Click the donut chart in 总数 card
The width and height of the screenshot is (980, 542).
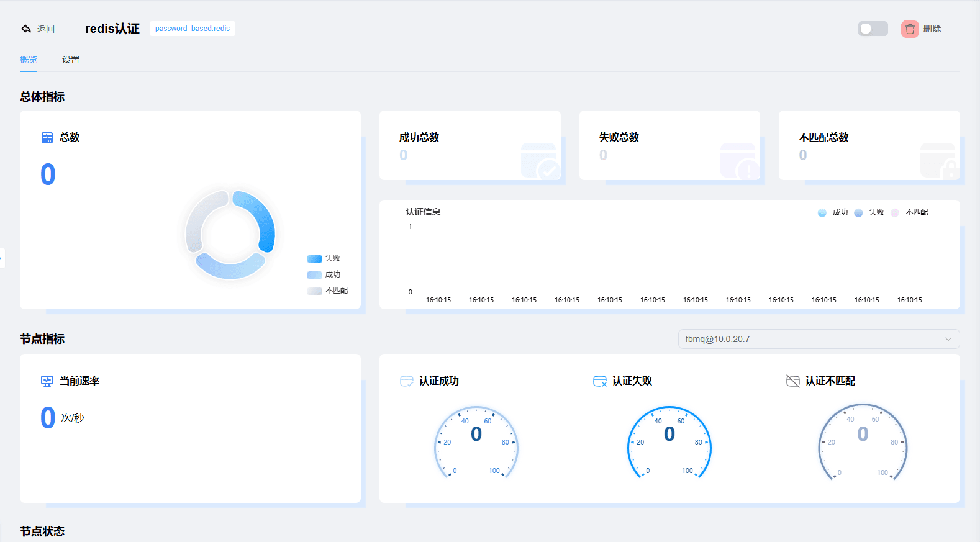click(x=230, y=235)
